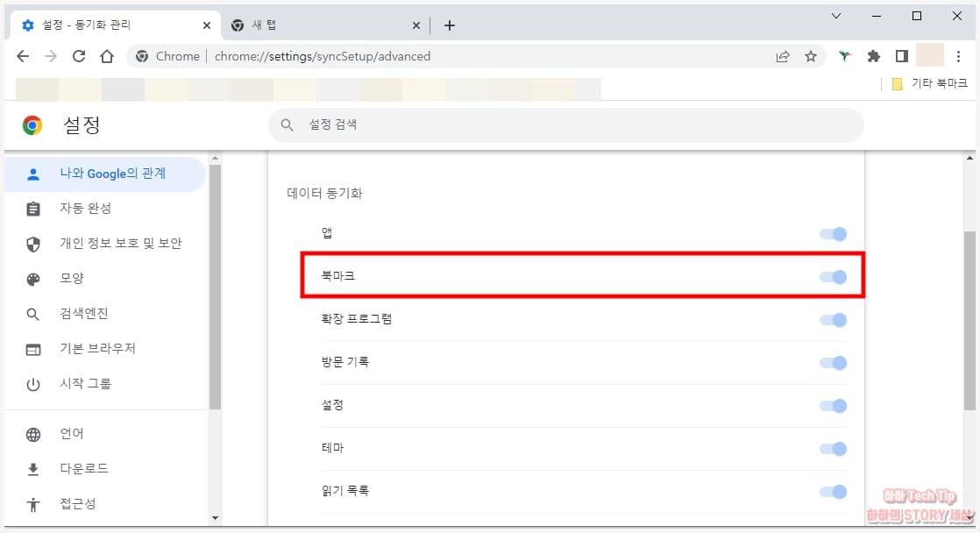Click the share icon in the address bar
Viewport: 980px width, 533px height.
point(782,55)
